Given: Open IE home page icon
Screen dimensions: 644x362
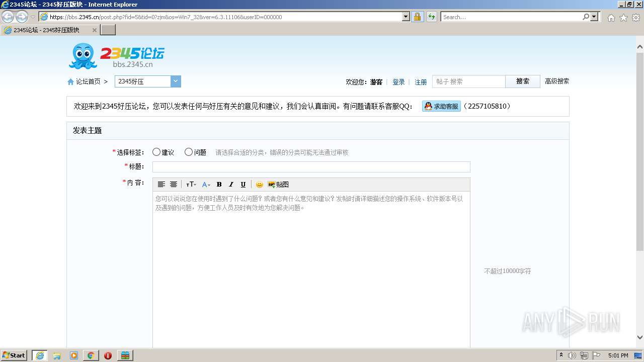Looking at the screenshot, I should pyautogui.click(x=611, y=18).
